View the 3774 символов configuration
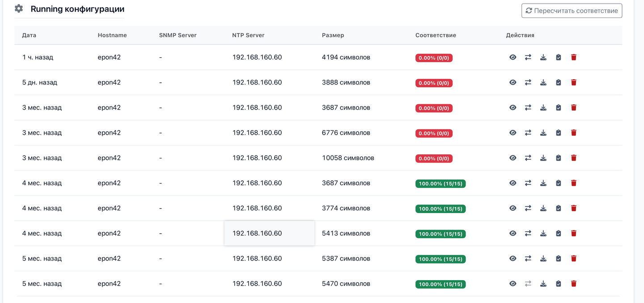Screen dimensions: 644x303 pyautogui.click(x=513, y=208)
